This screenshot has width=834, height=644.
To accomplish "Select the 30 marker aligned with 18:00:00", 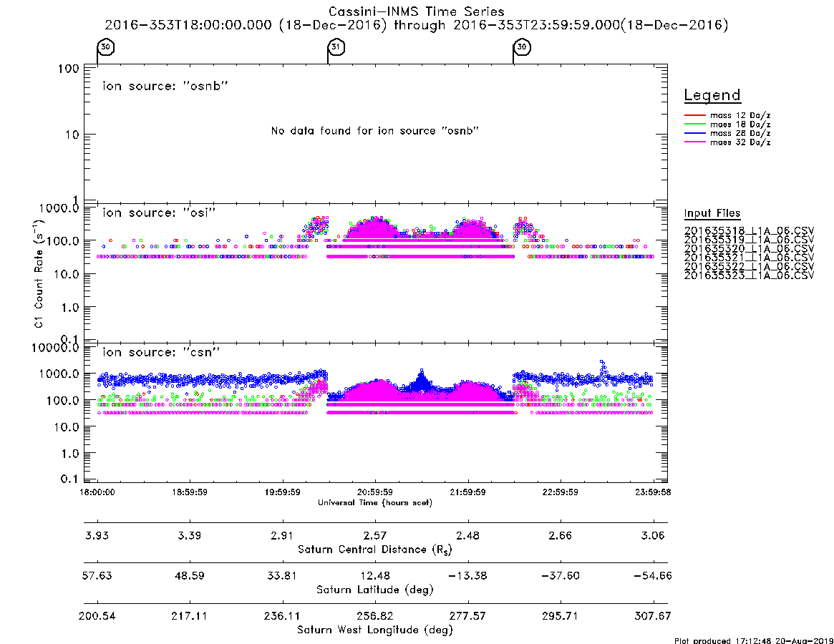I will click(x=106, y=47).
